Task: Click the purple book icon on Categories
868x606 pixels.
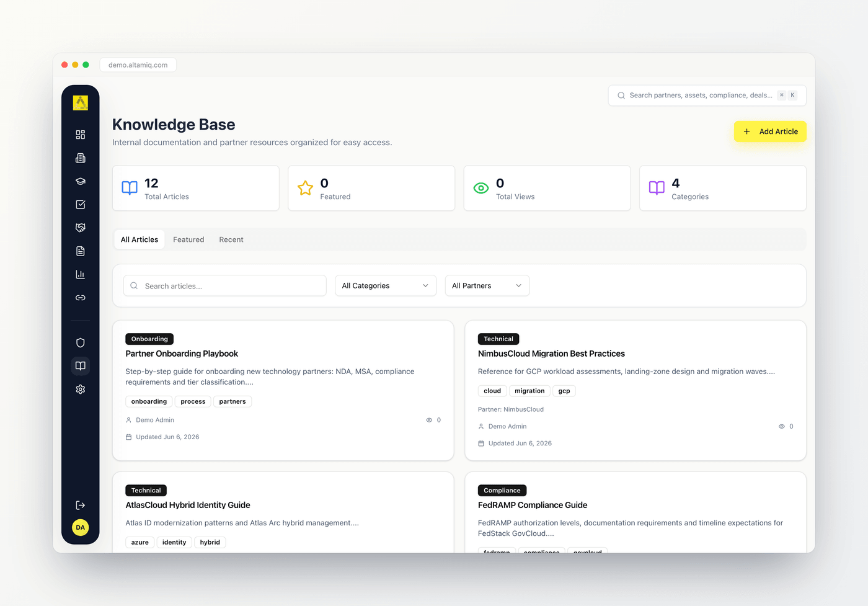Action: tap(657, 188)
